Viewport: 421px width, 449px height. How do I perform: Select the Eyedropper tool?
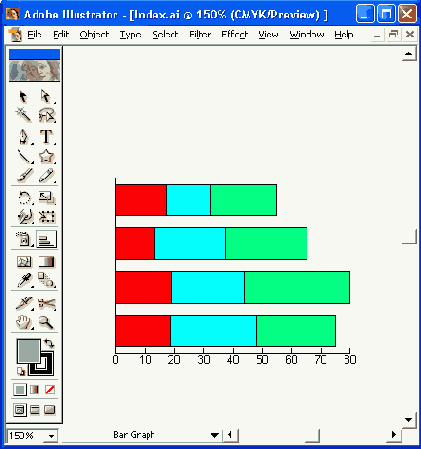tap(24, 280)
